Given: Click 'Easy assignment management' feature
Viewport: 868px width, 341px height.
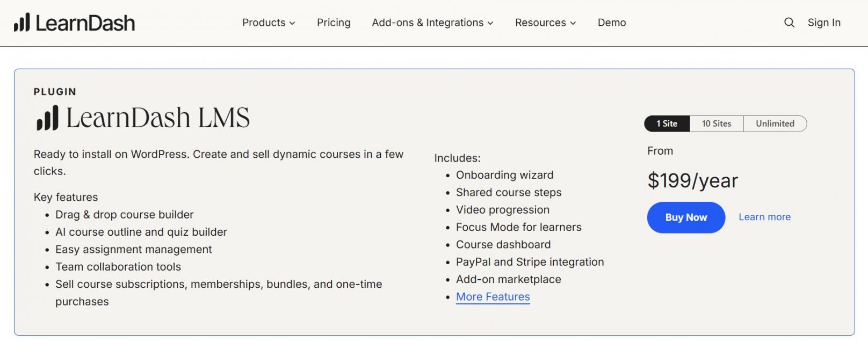Looking at the screenshot, I should coord(134,249).
